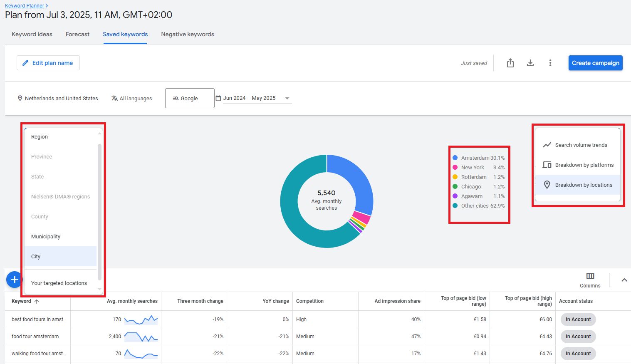This screenshot has height=364, width=631.
Task: Open the share export icon
Action: pos(510,62)
